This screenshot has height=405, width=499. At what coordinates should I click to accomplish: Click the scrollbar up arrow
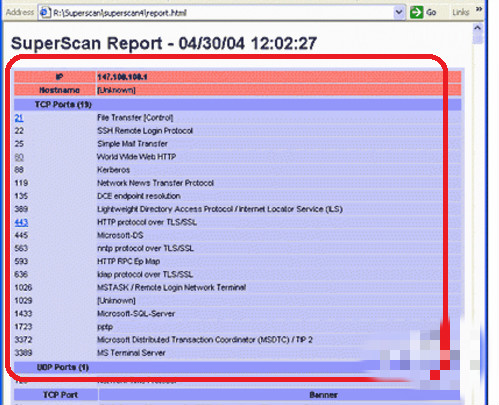coord(478,28)
